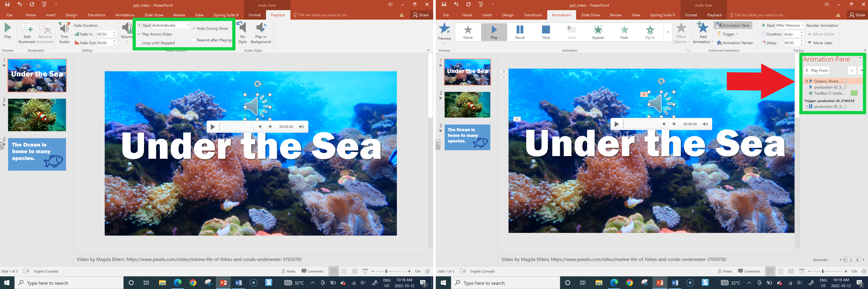Choose the Pause animation effect
The image size is (868, 289).
click(x=520, y=32)
